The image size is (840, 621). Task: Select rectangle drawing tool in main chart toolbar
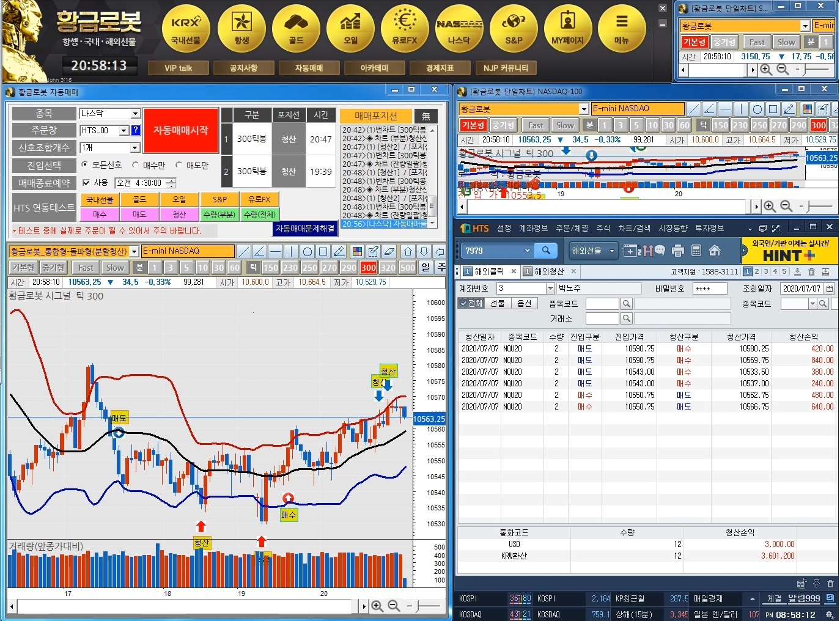click(323, 251)
